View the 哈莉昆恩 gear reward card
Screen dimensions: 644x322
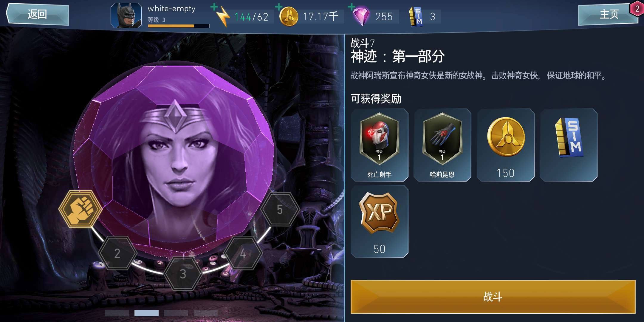coord(442,145)
